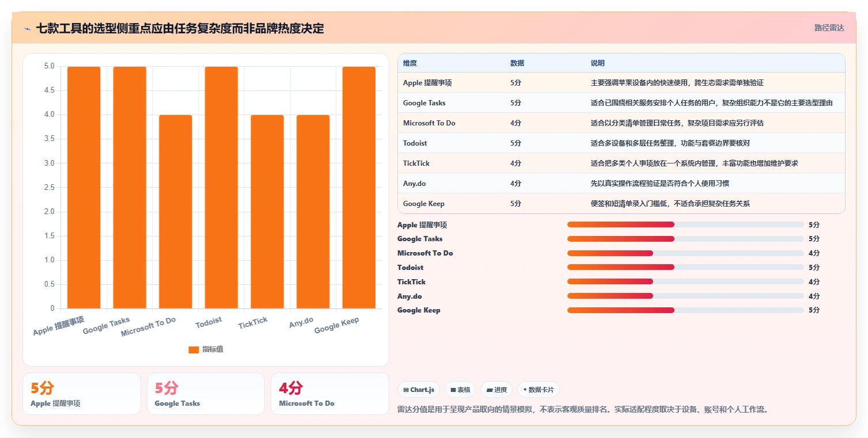Click the Todoist x-axis label
868x438 pixels.
point(209,322)
